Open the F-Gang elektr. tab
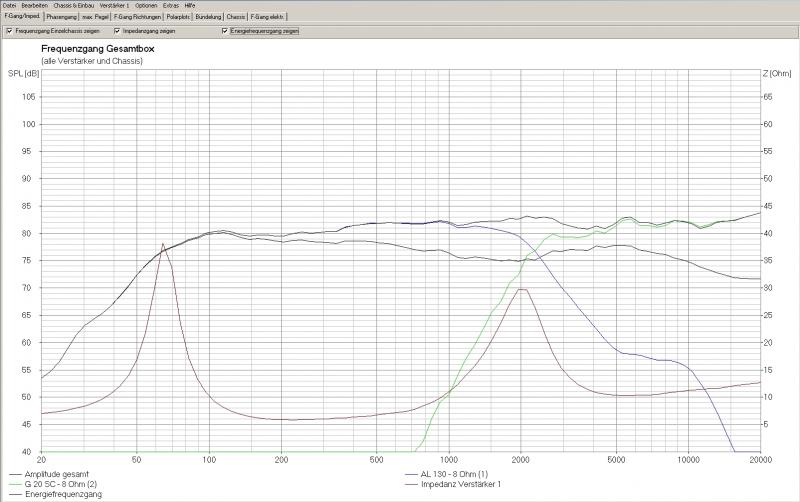The height and width of the screenshot is (502, 800). pos(266,17)
